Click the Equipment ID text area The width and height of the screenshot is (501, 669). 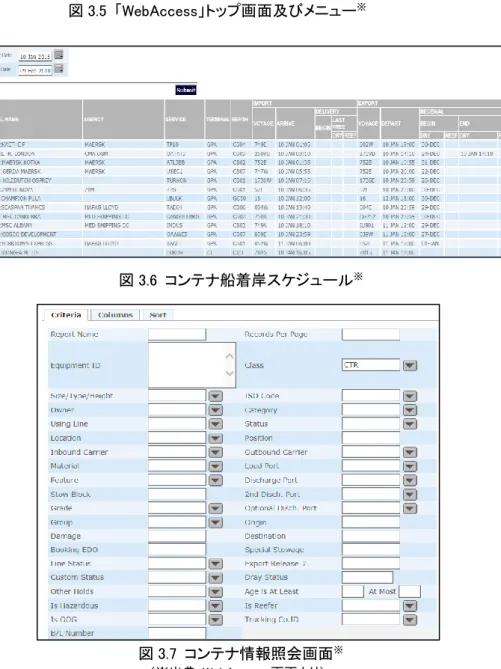tap(192, 365)
